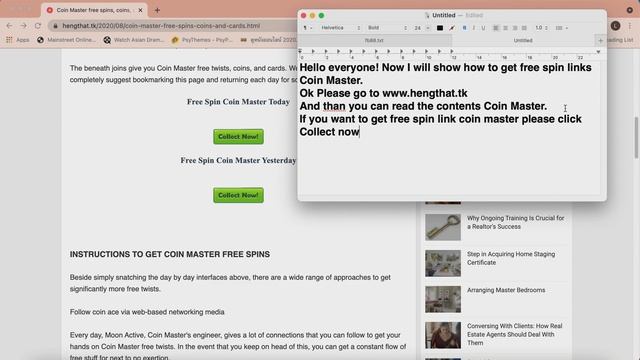Open Why Ongoing Training Is Crucial article link
The width and height of the screenshot is (640, 360).
click(516, 222)
